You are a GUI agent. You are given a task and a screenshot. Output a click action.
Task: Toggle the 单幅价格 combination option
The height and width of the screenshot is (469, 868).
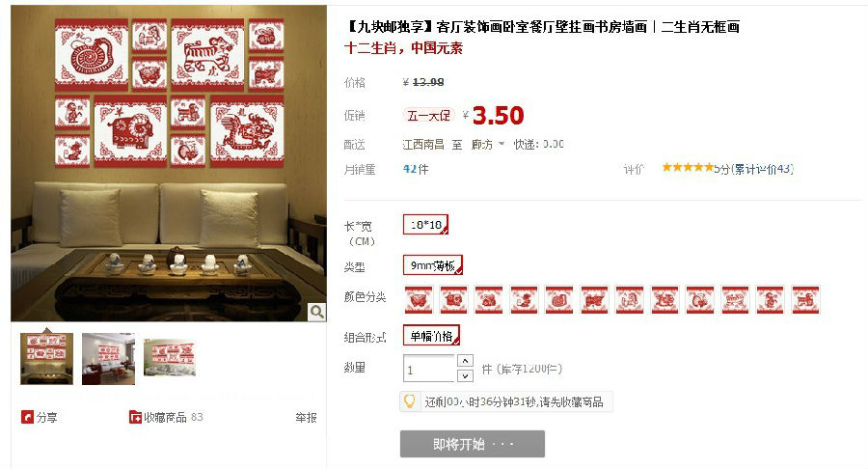(431, 336)
